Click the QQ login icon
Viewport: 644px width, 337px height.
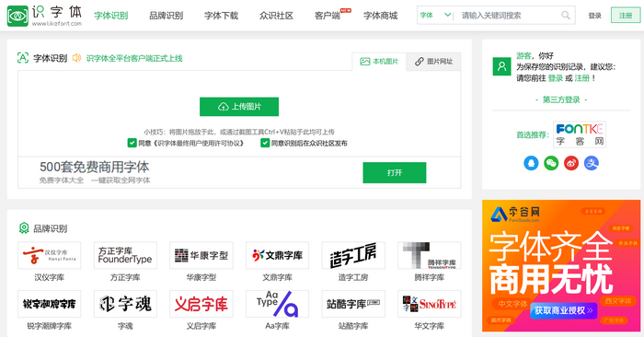click(531, 163)
